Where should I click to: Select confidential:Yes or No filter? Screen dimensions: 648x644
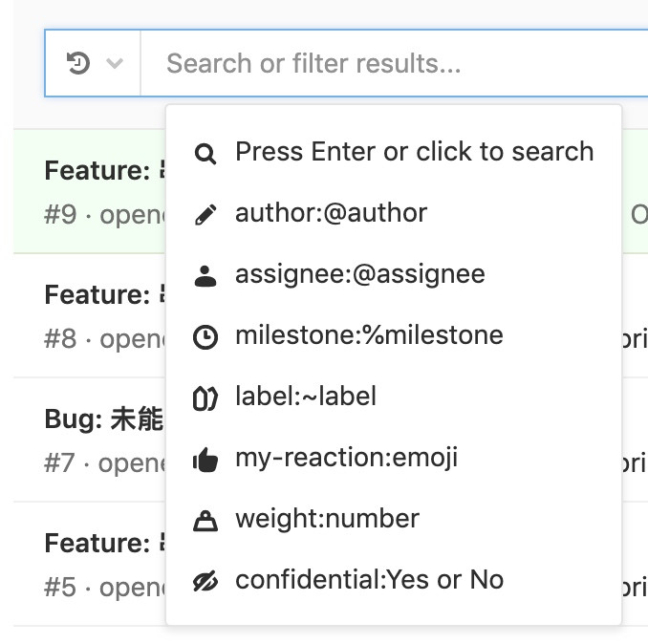click(x=368, y=580)
